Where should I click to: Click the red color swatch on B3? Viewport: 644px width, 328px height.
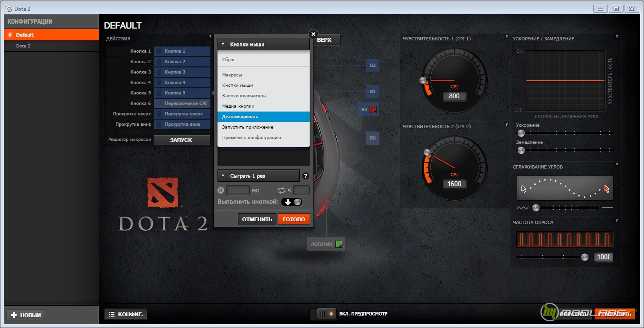(x=373, y=109)
